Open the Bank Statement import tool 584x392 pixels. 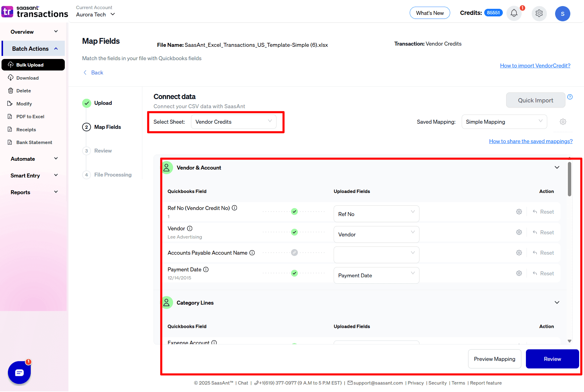click(34, 142)
